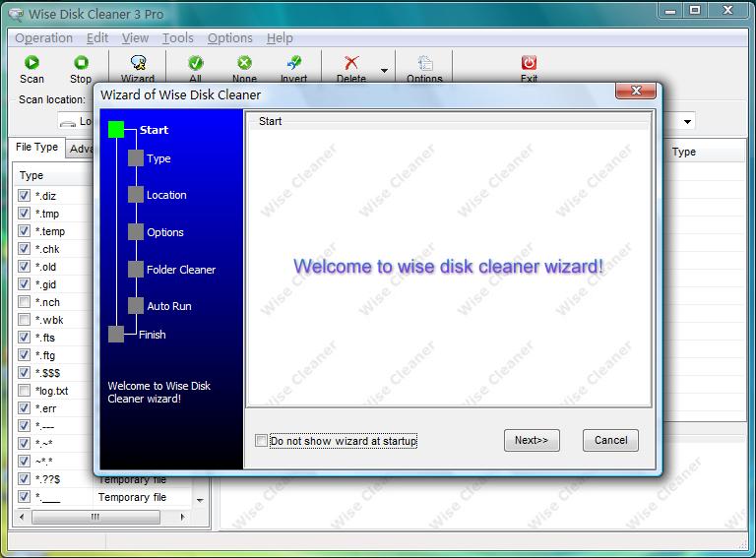Select the Location step label
The width and height of the screenshot is (756, 558).
[x=166, y=195]
